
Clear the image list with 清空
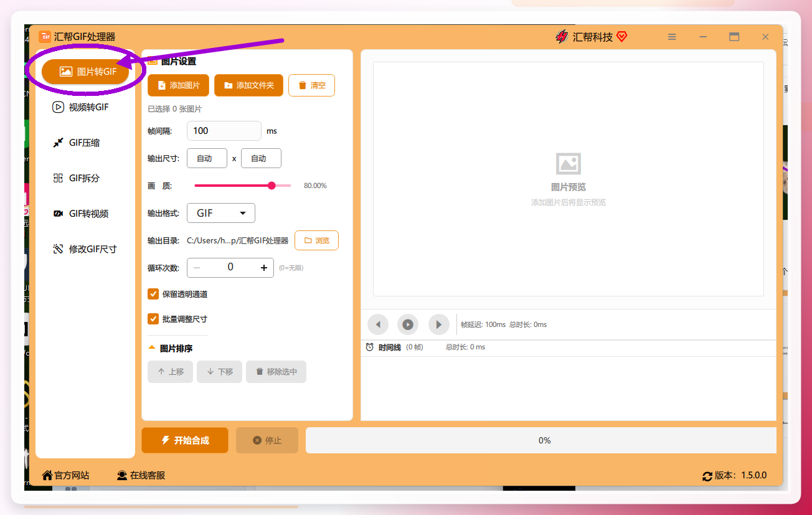click(311, 85)
